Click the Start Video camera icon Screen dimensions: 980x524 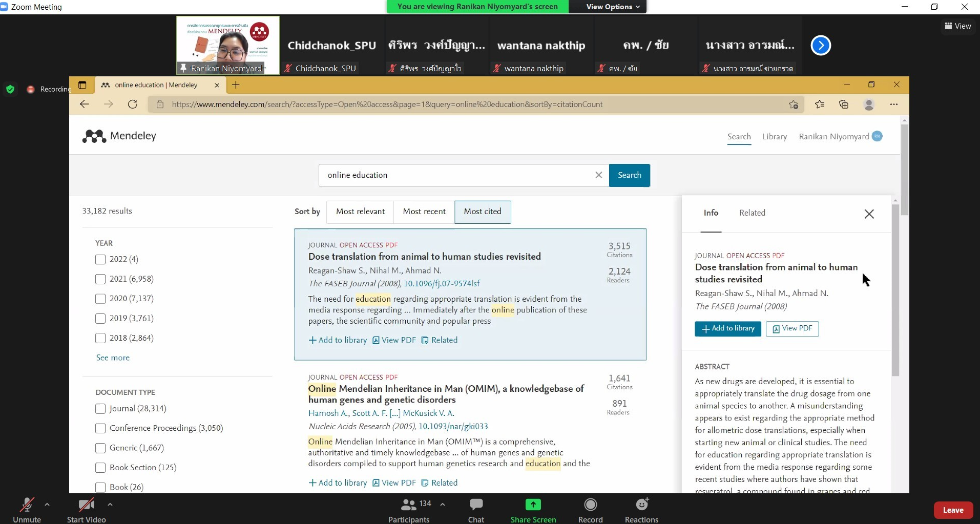coord(86,505)
